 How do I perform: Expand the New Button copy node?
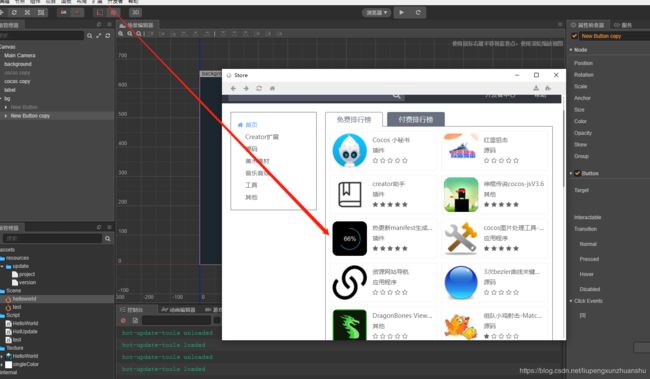(6, 116)
